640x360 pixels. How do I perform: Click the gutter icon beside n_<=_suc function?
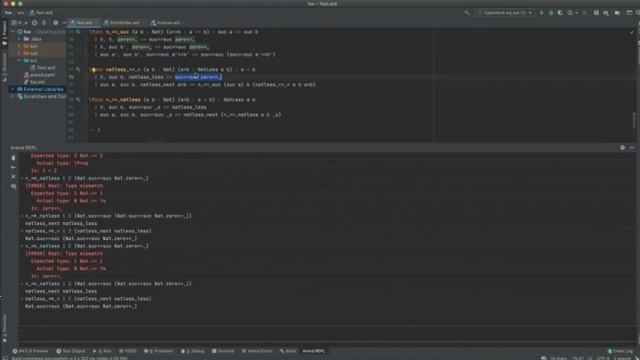[78, 32]
